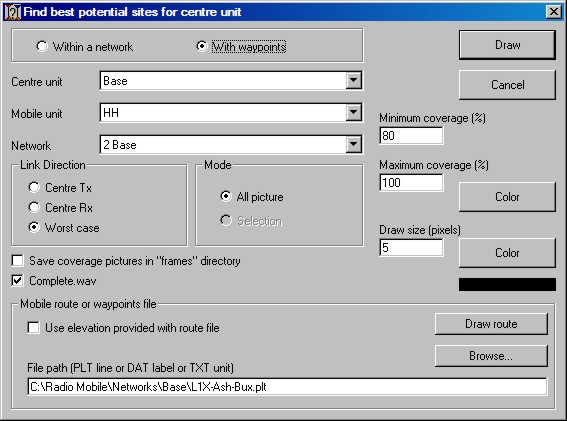Screen dimensions: 567x421
Task: Click the Draw button
Action: click(507, 45)
